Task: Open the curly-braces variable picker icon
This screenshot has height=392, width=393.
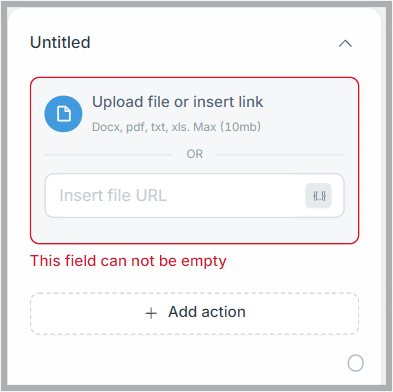Action: click(x=318, y=196)
